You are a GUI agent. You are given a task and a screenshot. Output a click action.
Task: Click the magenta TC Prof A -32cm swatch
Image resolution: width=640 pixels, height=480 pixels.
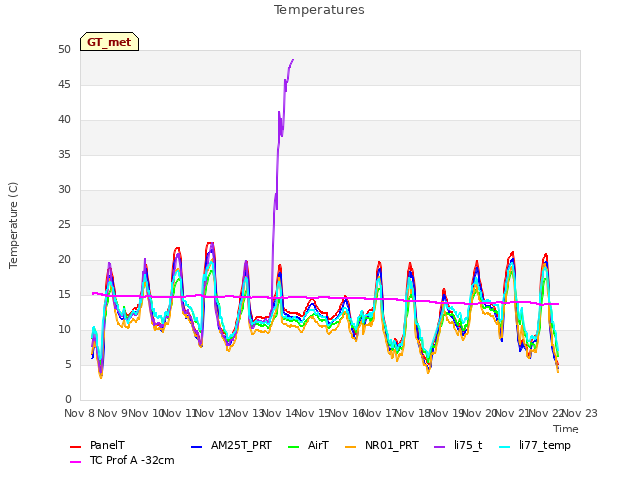click(x=76, y=462)
